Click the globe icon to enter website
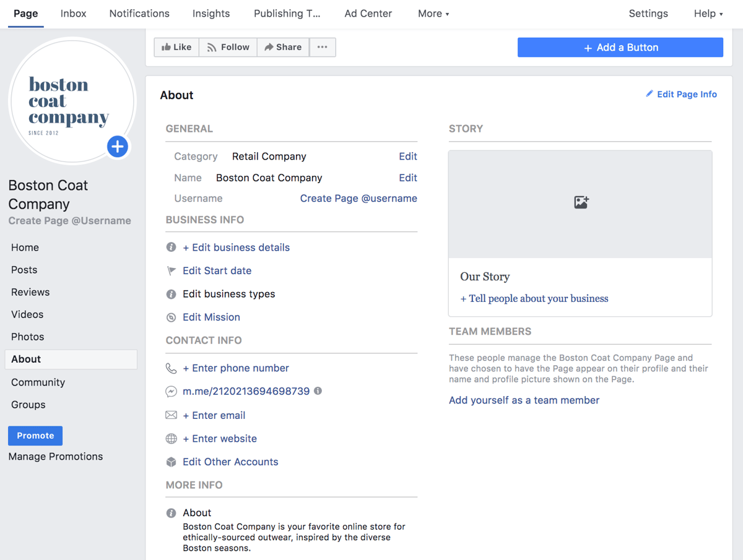Screen dimensions: 743x560 coord(171,439)
